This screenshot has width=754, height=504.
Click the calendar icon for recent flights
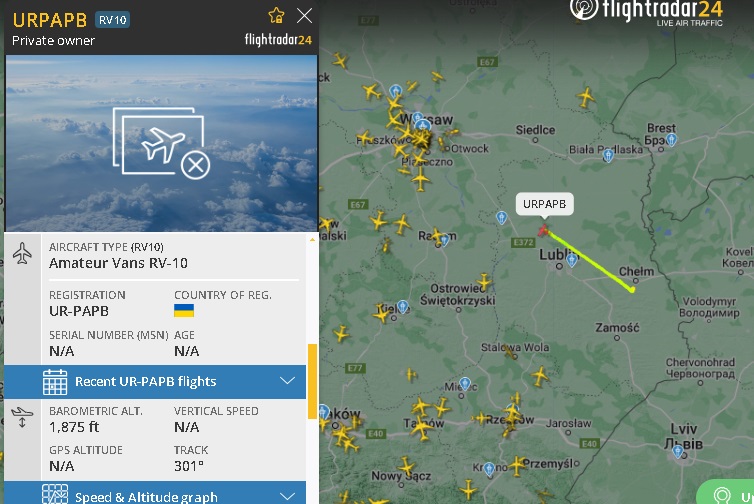[x=55, y=382]
